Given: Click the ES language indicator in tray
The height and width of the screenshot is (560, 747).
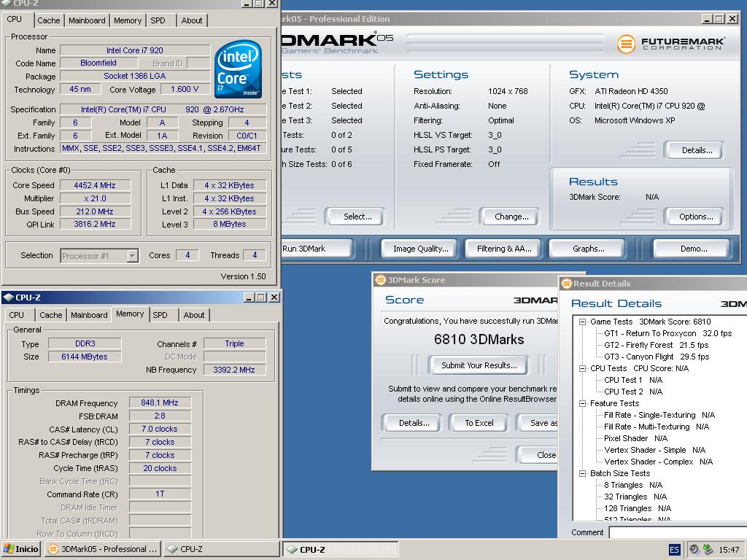Looking at the screenshot, I should [674, 550].
